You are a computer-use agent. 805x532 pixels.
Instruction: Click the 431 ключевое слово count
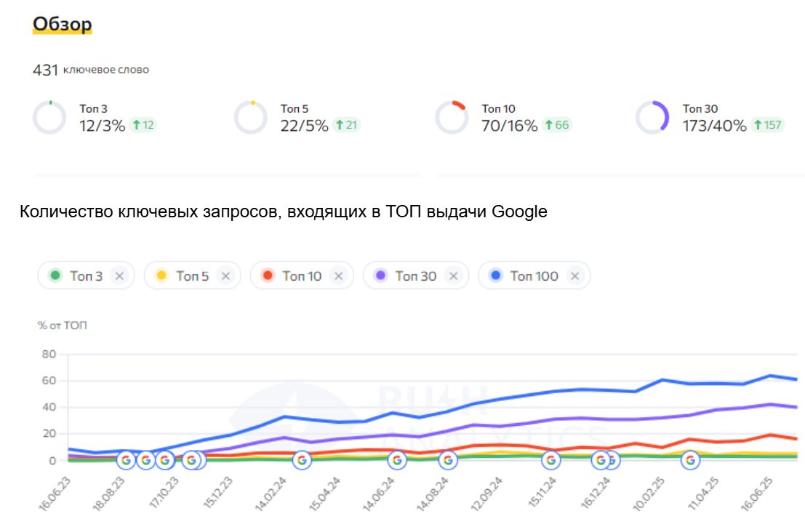(91, 70)
